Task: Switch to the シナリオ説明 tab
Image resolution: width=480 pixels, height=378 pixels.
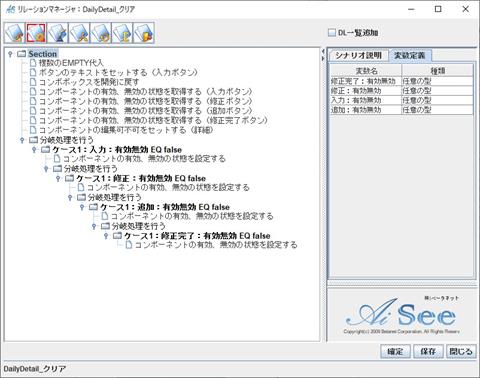Action: 358,55
